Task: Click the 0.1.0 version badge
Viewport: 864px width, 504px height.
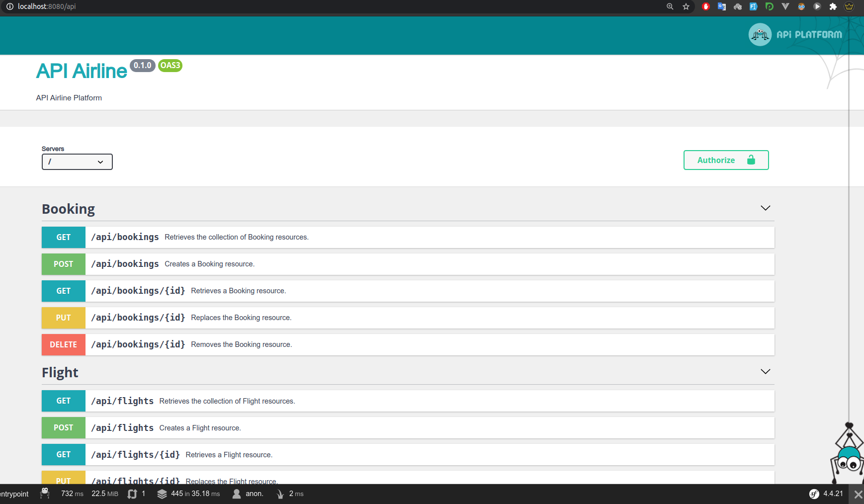Action: 143,65
